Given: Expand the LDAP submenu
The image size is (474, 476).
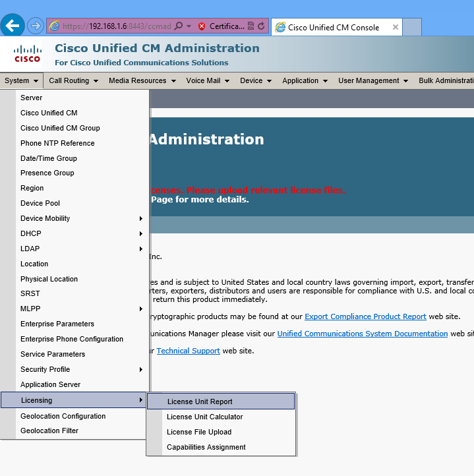Looking at the screenshot, I should pyautogui.click(x=74, y=249).
